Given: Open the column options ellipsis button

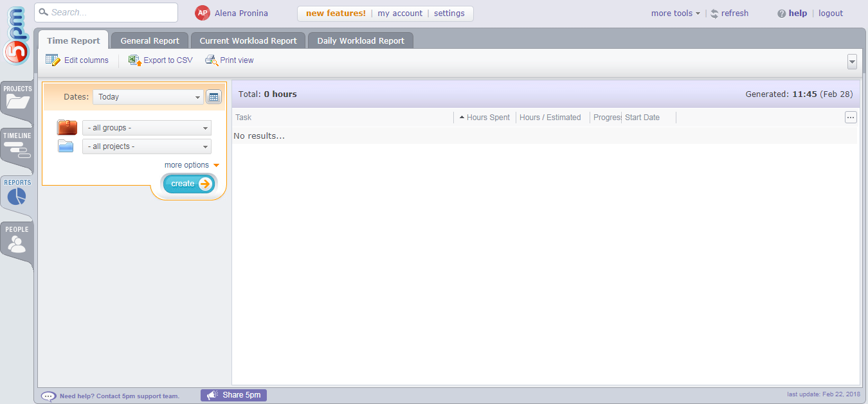Looking at the screenshot, I should coord(851,117).
